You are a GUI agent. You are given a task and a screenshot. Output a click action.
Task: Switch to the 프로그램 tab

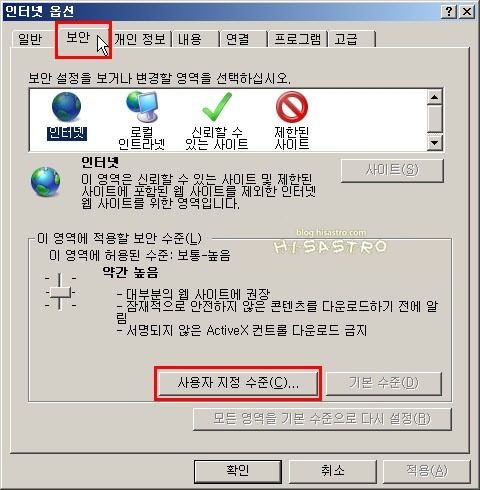(x=297, y=39)
